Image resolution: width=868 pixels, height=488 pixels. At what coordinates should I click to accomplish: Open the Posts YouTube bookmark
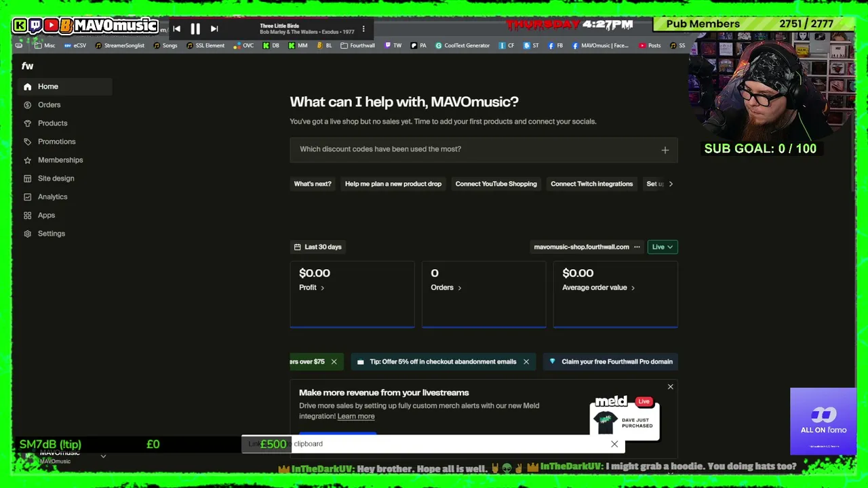[650, 45]
